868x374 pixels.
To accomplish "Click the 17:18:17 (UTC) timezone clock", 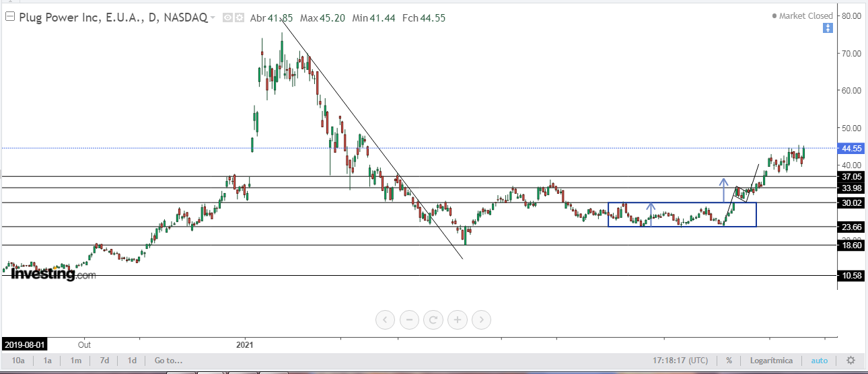I will 680,361.
